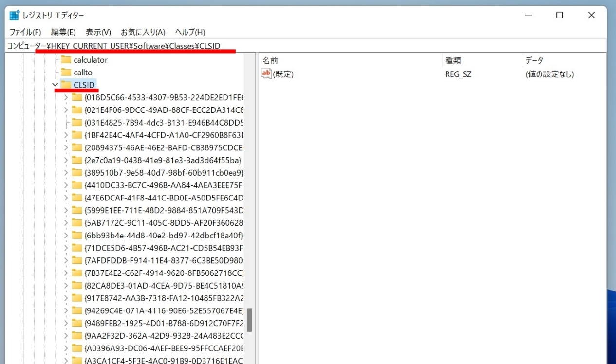
Task: Click folder icon of {031E4825-7B94-4dc3 key
Action: 77,122
